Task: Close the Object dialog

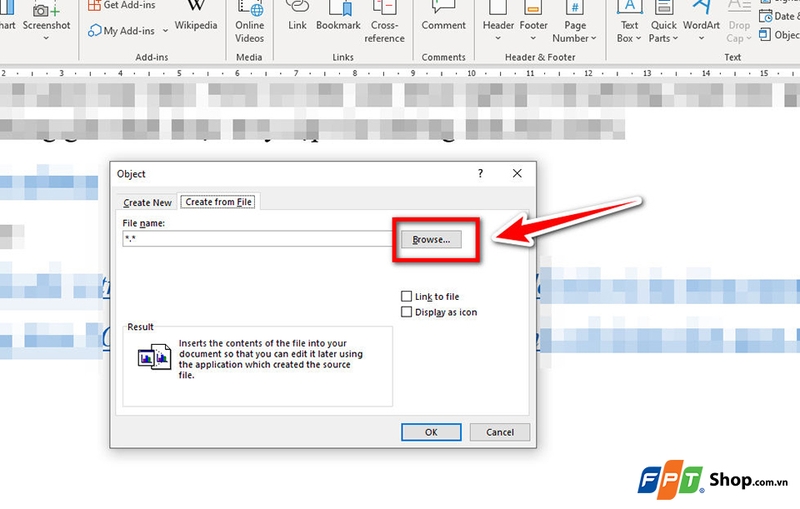Action: pos(517,173)
